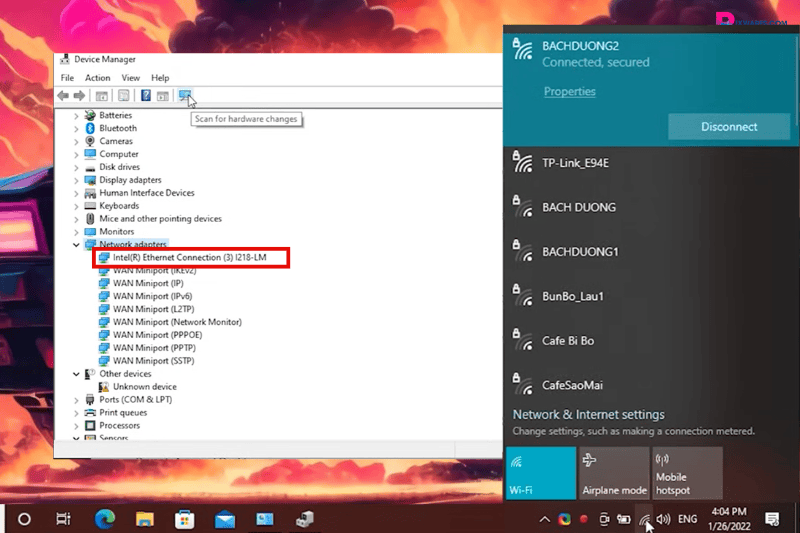Click Scan for hardware changes toolbar icon

(184, 96)
